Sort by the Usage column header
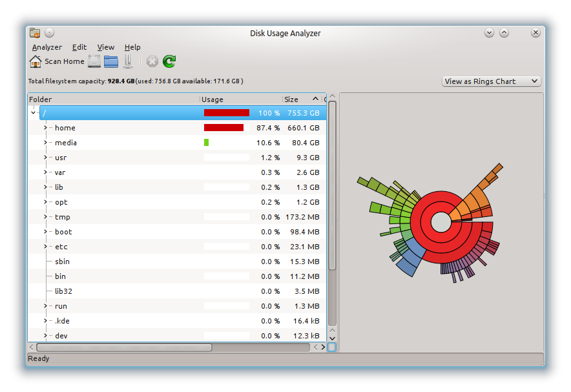This screenshot has height=392, width=571. [241, 99]
